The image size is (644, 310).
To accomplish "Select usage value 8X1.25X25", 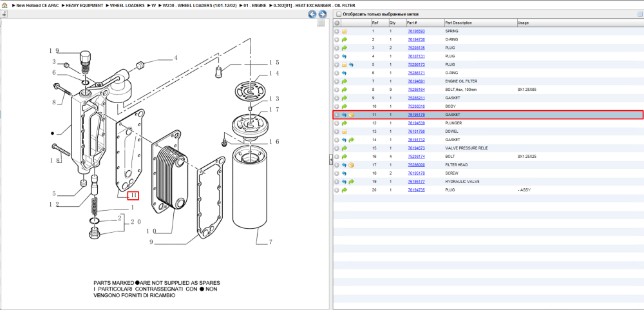I will pyautogui.click(x=527, y=157).
